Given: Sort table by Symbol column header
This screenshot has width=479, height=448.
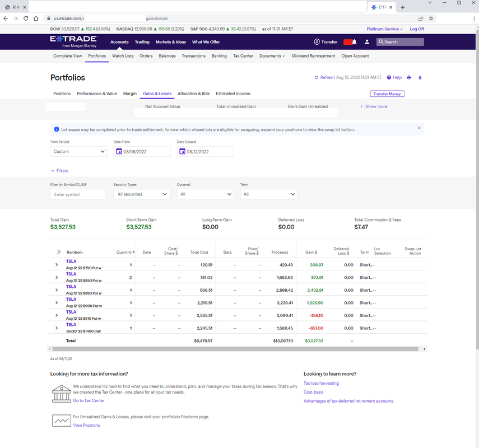Looking at the screenshot, I should click(75, 252).
